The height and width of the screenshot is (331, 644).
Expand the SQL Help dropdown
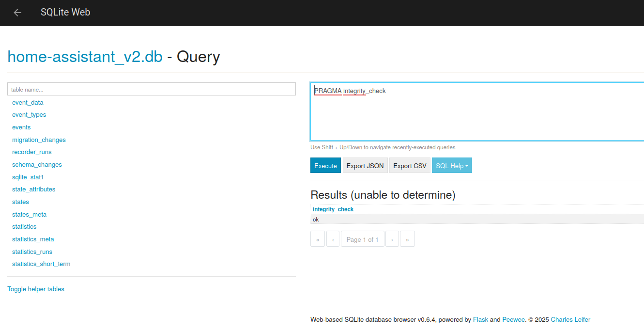[452, 165]
